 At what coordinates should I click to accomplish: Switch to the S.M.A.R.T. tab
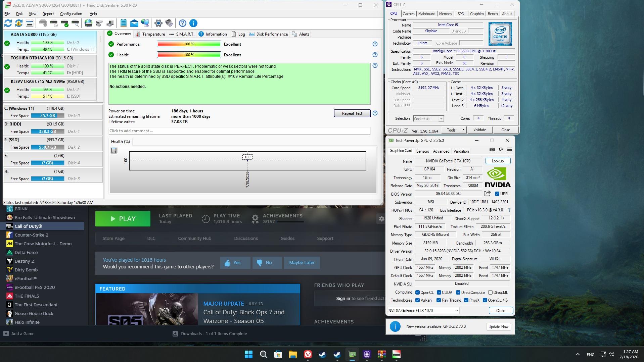(182, 34)
